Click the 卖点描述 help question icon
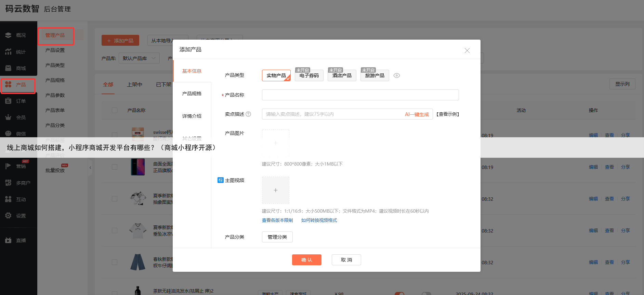 248,114
